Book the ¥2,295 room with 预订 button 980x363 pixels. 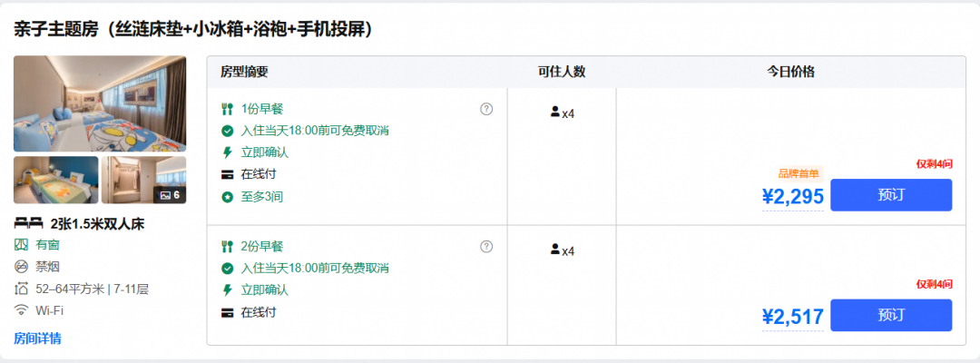pos(891,195)
